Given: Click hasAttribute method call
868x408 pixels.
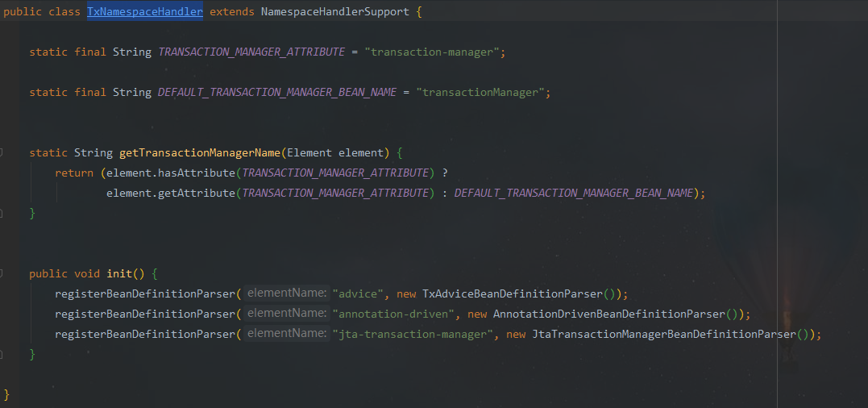Looking at the screenshot, I should pyautogui.click(x=197, y=173).
